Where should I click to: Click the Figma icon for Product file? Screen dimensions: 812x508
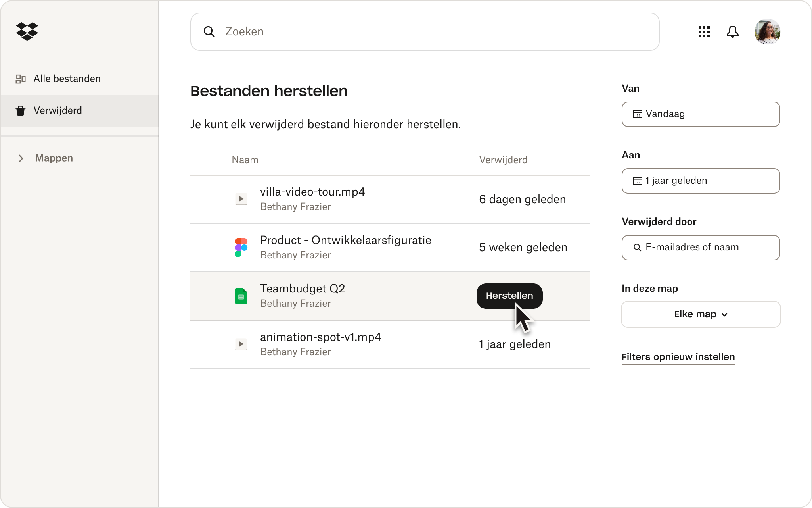[x=241, y=247]
